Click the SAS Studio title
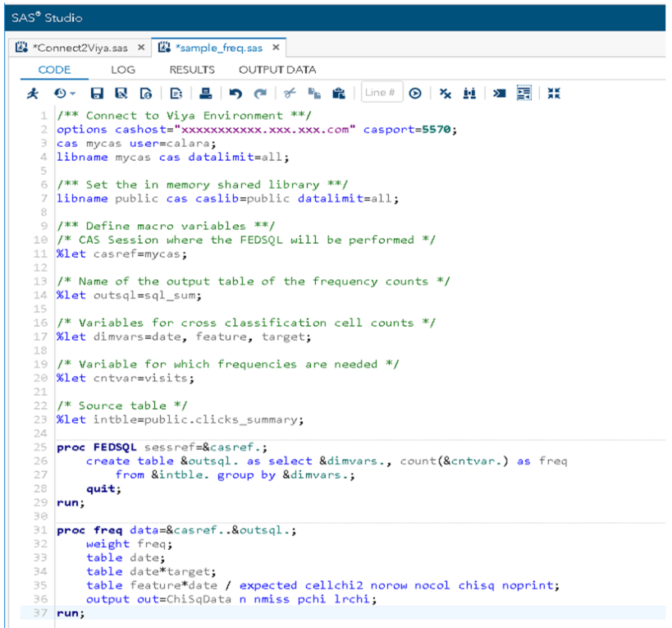672x628 pixels. [47, 17]
